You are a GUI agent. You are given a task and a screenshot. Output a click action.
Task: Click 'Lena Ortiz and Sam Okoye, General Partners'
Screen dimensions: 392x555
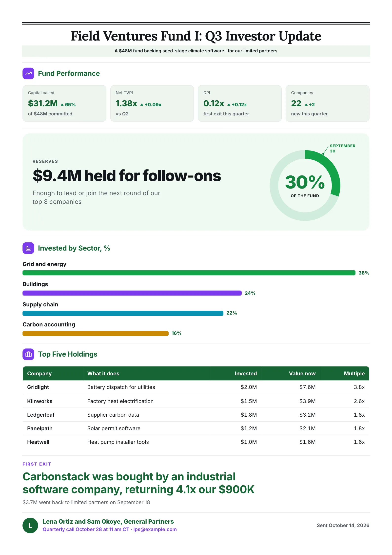tap(108, 521)
